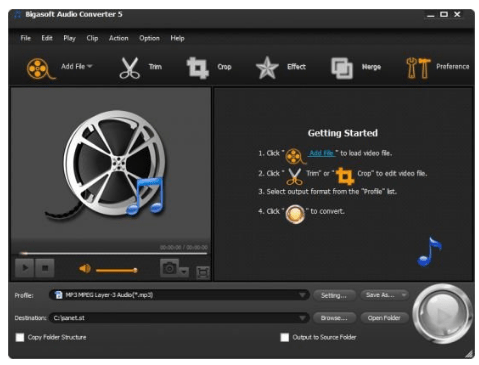Viewport: 479px width, 365px height.
Task: Open the Clip menu
Action: [92, 38]
